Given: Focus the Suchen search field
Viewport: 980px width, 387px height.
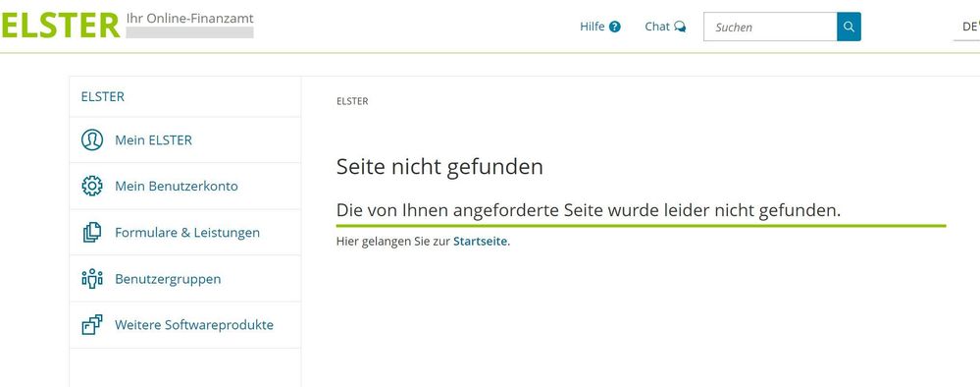Looking at the screenshot, I should [x=770, y=27].
